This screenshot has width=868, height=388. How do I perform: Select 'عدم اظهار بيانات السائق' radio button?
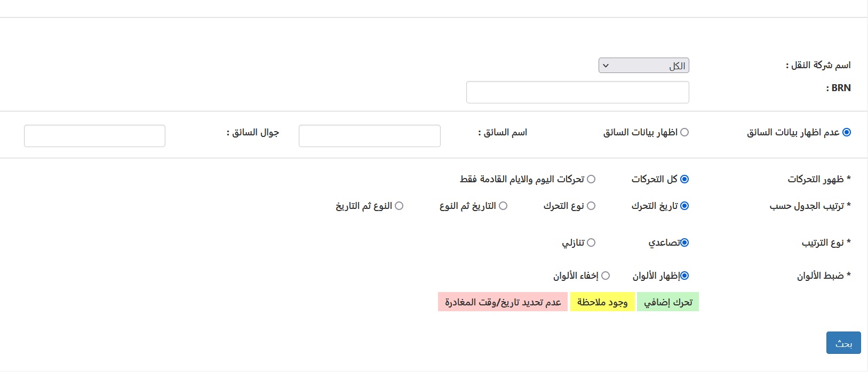(x=846, y=132)
